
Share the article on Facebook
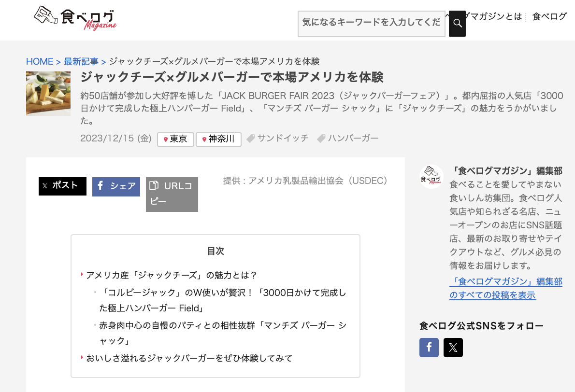116,186
